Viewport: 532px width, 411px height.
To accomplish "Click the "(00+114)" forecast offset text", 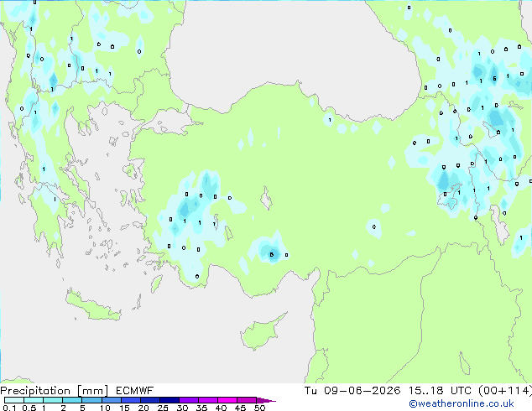I will (x=505, y=391).
